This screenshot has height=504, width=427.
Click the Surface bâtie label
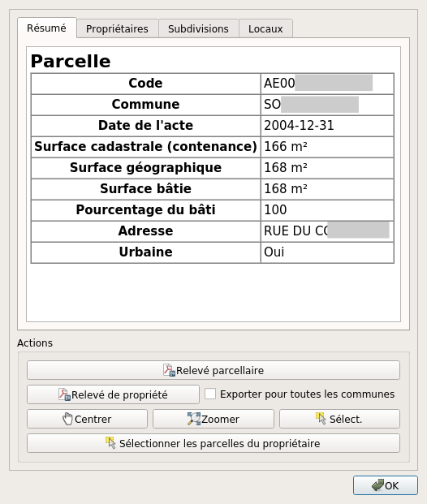(x=145, y=188)
